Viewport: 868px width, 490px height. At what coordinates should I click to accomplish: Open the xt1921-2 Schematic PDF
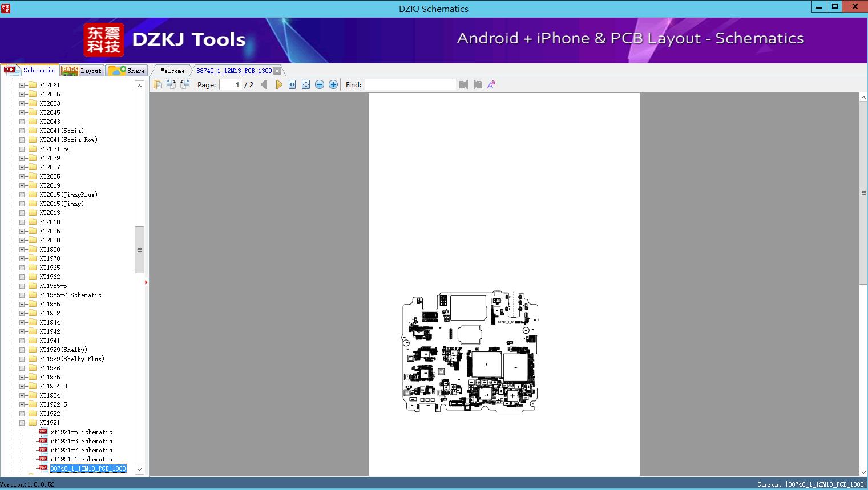pyautogui.click(x=81, y=450)
